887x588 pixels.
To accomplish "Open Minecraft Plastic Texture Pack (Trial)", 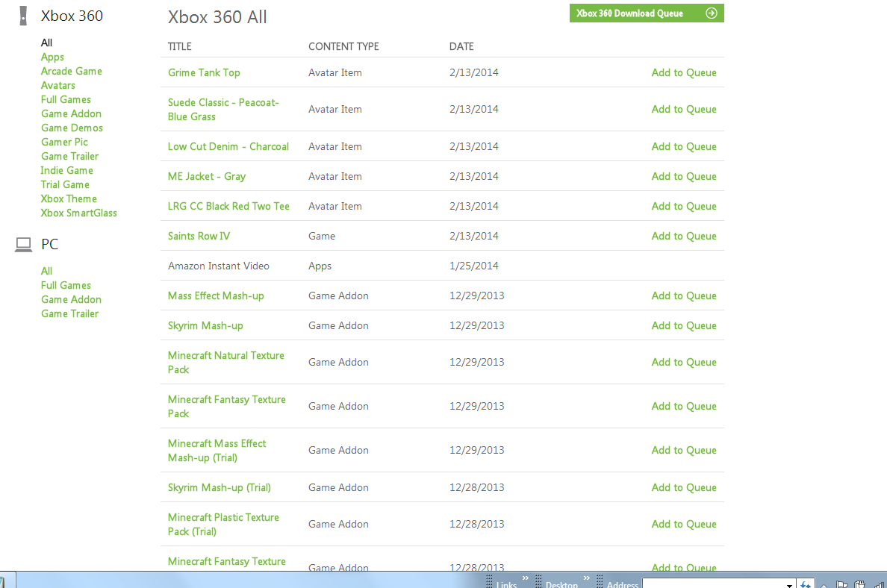I will 223,525.
